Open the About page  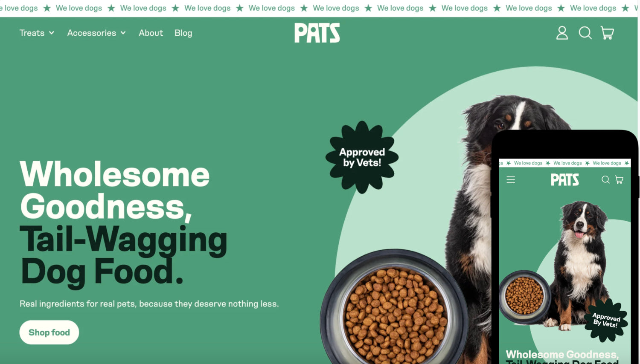click(x=151, y=33)
